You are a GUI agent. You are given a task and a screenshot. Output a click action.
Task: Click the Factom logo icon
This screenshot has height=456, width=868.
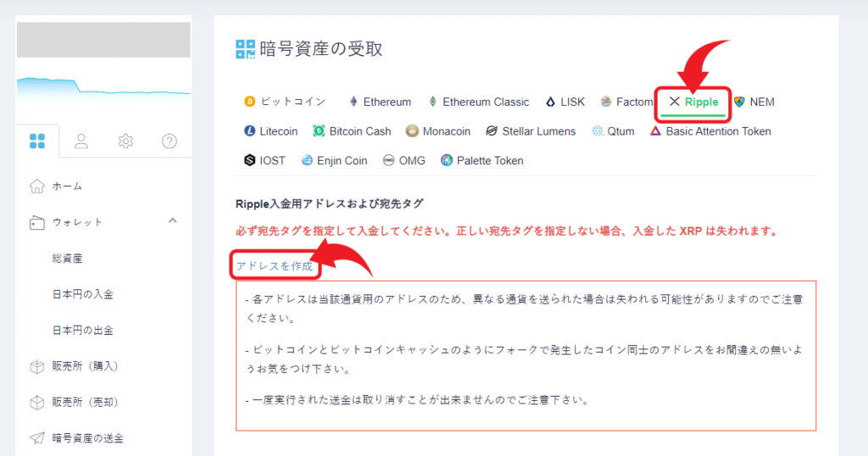point(606,101)
